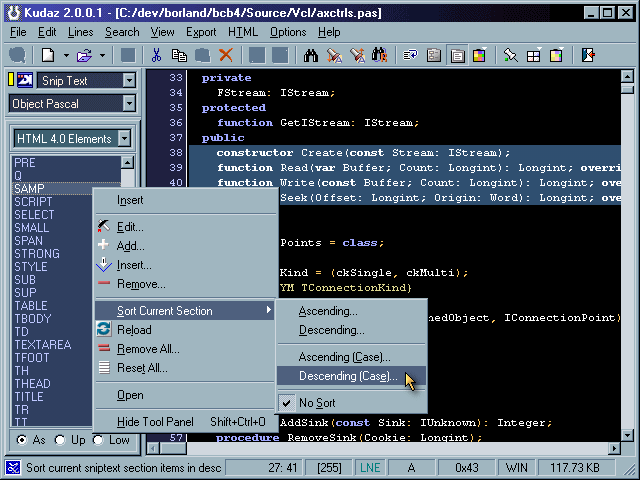Viewport: 640px width, 480px height.
Task: Click the pushpin toolbar icon
Action: click(510, 55)
